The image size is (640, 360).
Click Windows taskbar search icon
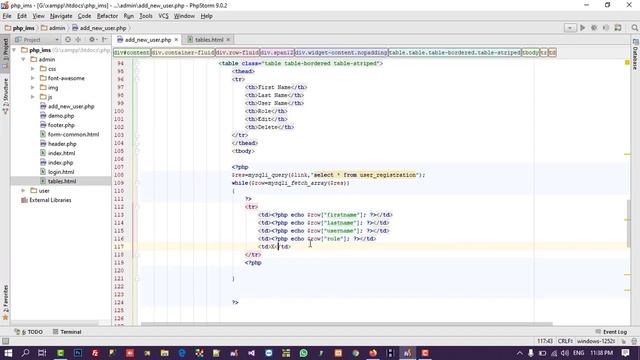point(25,353)
